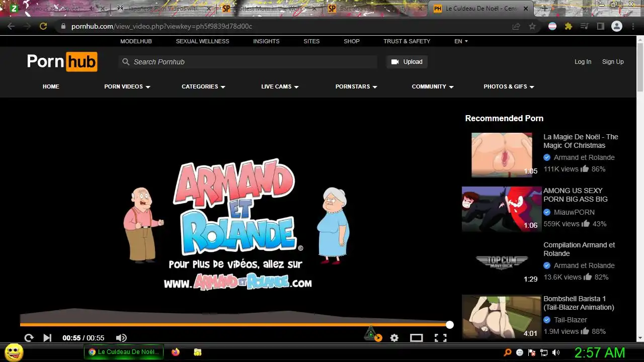Expand the COMMUNITY dropdown

433,86
